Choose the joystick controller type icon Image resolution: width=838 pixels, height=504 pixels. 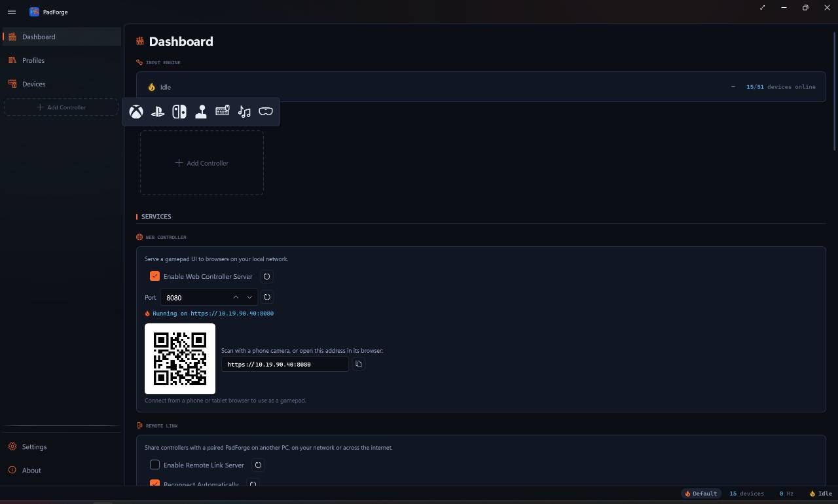201,112
